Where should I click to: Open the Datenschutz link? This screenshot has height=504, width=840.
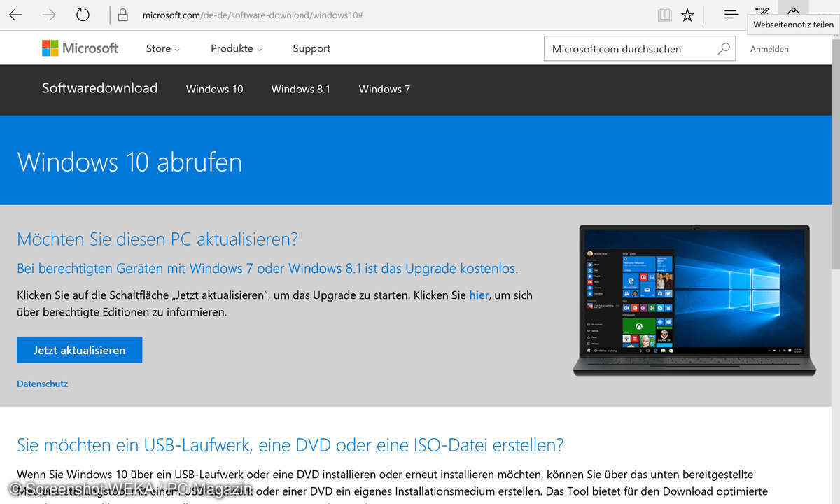click(42, 384)
